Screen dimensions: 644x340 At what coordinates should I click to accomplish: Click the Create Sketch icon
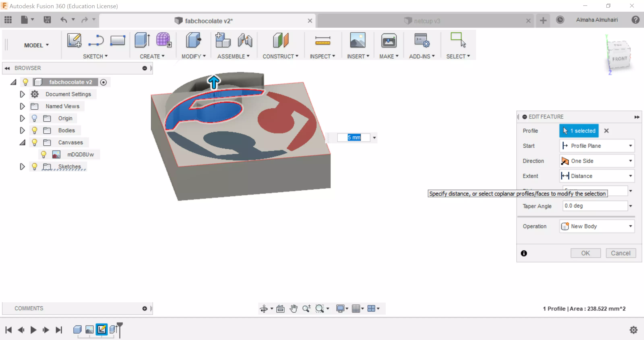click(x=74, y=40)
